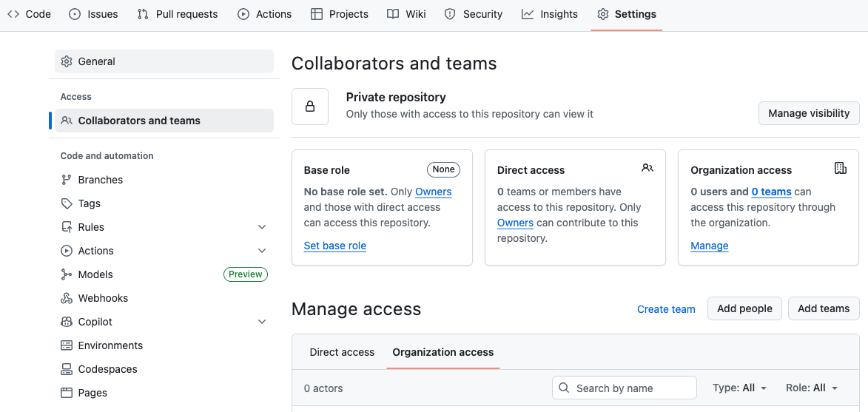Open the Code tab
The width and height of the screenshot is (868, 412).
point(29,14)
